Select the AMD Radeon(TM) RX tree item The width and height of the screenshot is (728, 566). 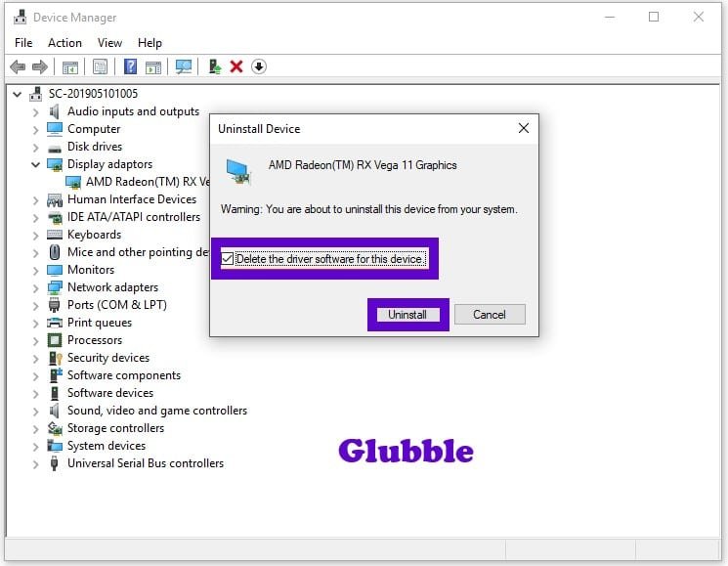(148, 182)
